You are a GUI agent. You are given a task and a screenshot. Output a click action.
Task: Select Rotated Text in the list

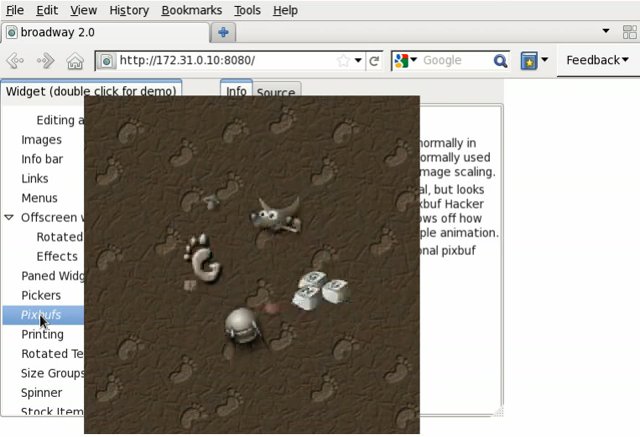tap(52, 354)
